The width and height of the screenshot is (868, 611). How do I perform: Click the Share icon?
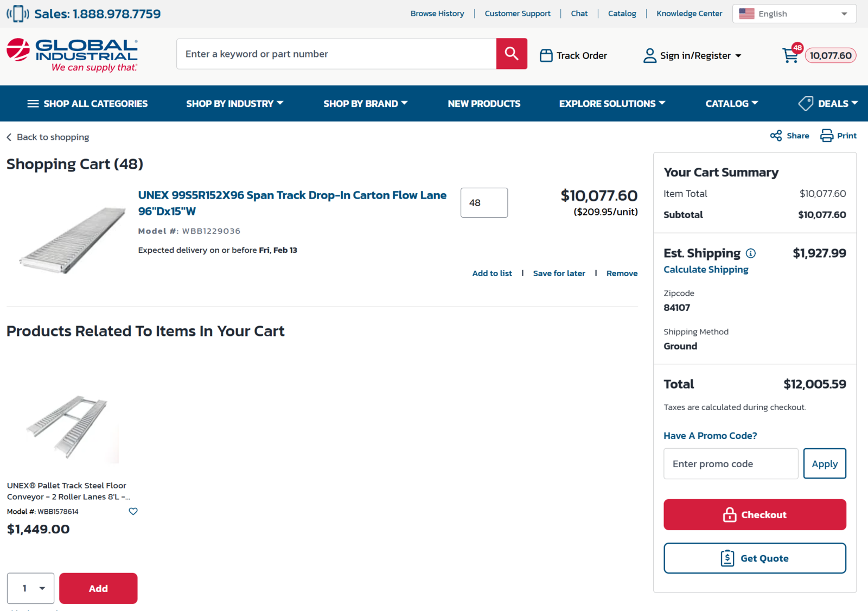pyautogui.click(x=776, y=136)
